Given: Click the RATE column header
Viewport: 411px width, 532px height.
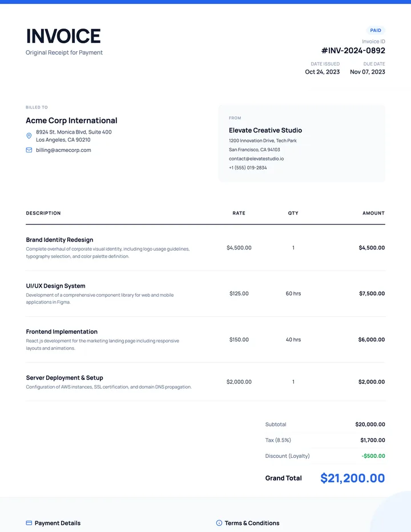Looking at the screenshot, I should [x=239, y=213].
